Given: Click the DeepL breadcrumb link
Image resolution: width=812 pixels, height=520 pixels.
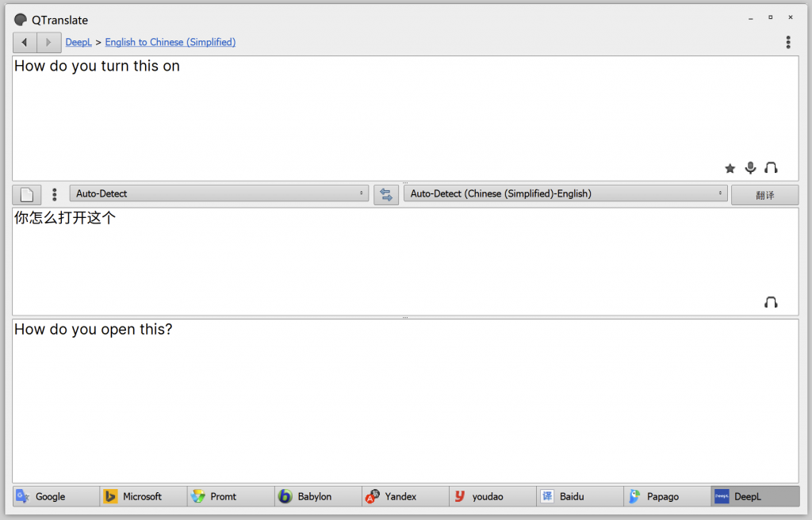Looking at the screenshot, I should tap(79, 42).
